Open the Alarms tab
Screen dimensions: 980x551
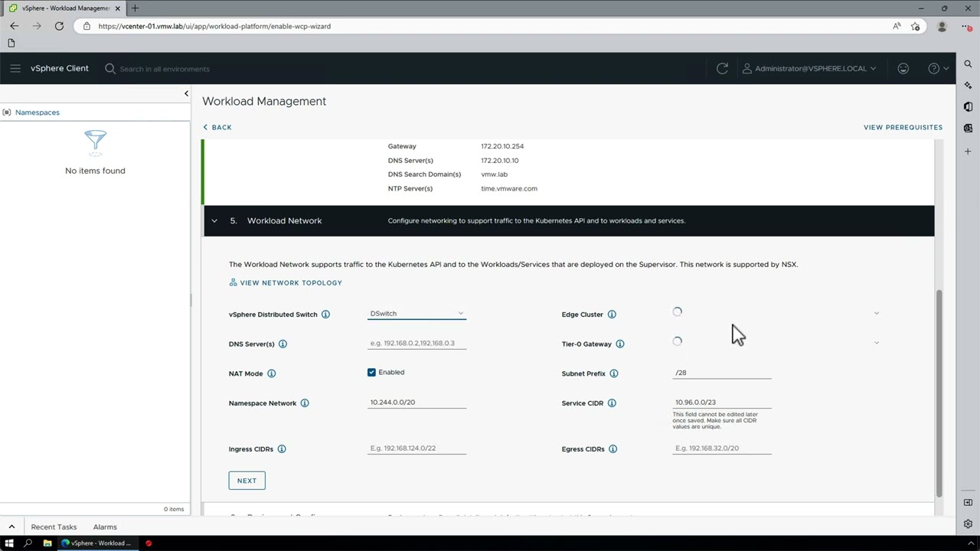coord(105,527)
